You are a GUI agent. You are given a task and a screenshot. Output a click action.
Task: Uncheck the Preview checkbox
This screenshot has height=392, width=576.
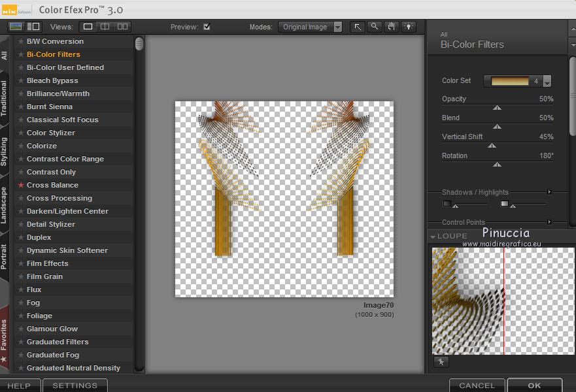[207, 27]
